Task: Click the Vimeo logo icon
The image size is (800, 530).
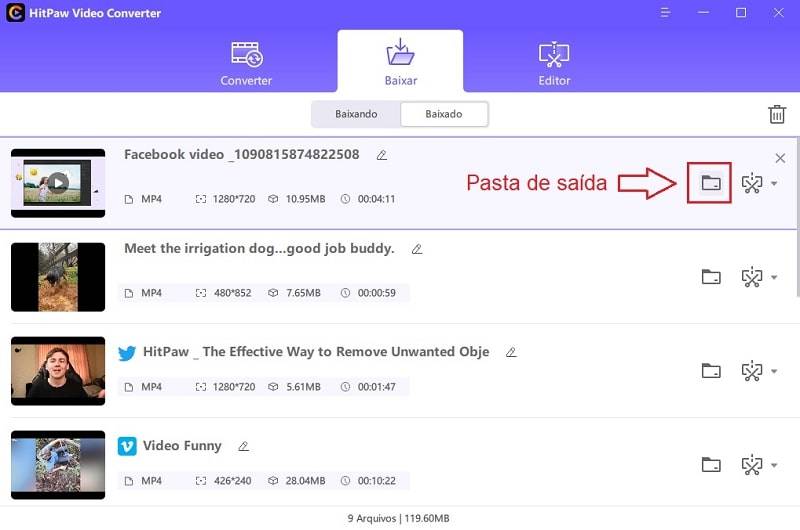Action: click(x=127, y=446)
